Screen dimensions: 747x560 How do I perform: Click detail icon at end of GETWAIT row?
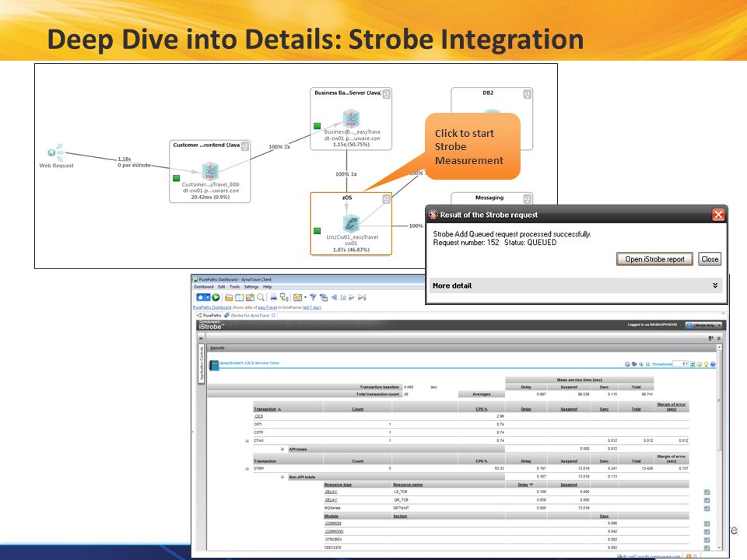[x=707, y=508]
